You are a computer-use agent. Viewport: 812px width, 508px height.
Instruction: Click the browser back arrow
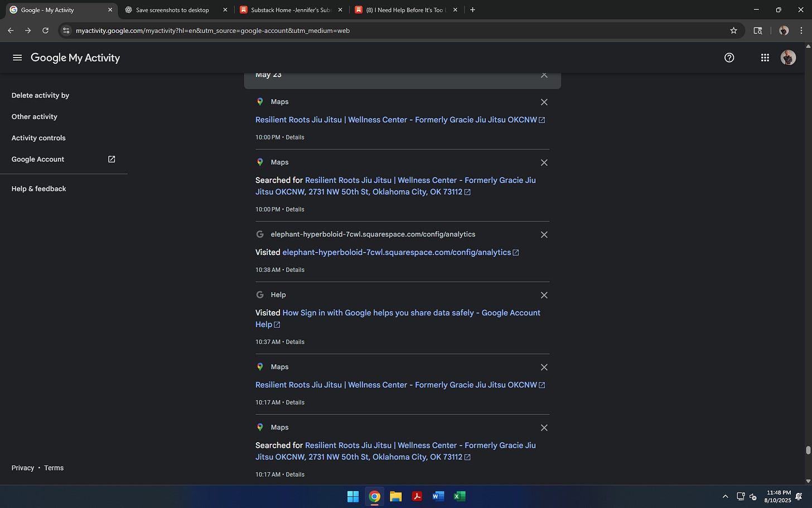[x=11, y=31]
